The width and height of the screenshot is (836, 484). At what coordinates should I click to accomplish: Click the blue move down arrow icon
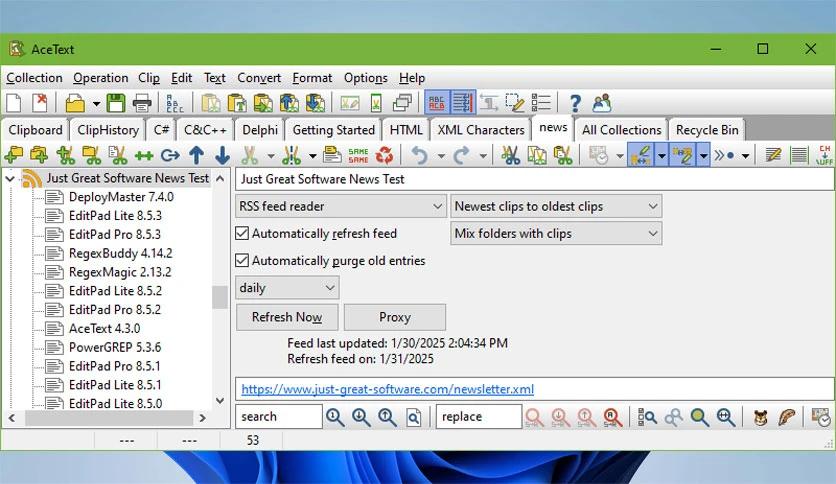coord(222,155)
